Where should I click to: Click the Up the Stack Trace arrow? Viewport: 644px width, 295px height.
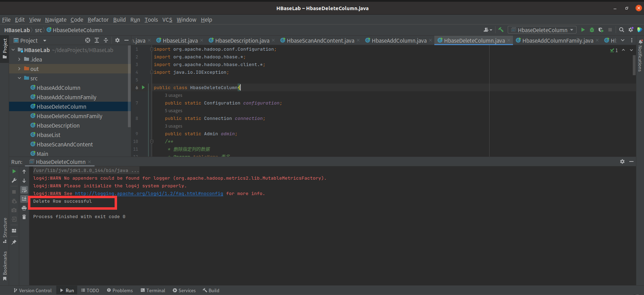pos(24,171)
